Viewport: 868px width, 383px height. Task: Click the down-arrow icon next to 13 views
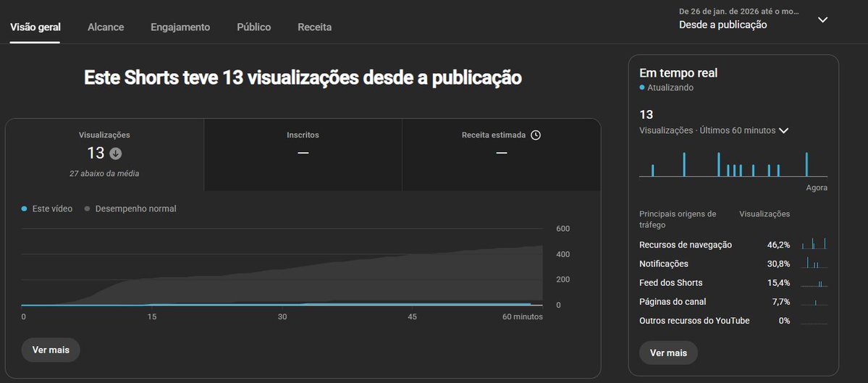click(116, 153)
